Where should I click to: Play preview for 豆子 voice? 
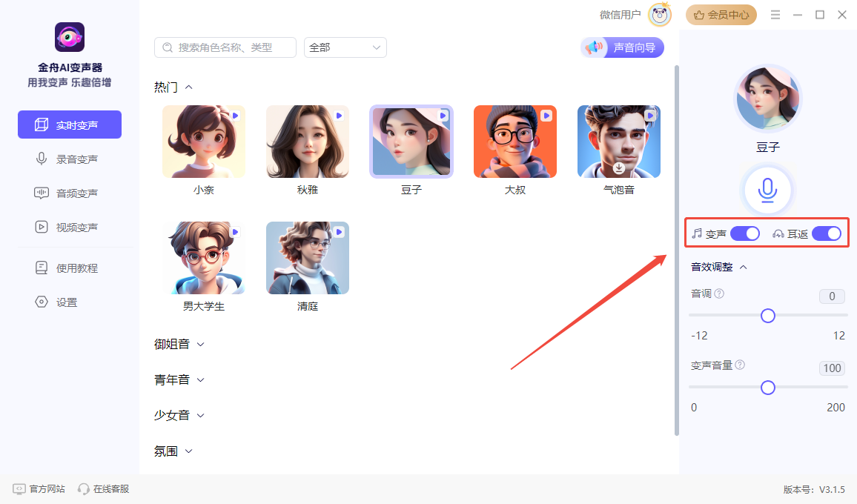click(x=443, y=116)
